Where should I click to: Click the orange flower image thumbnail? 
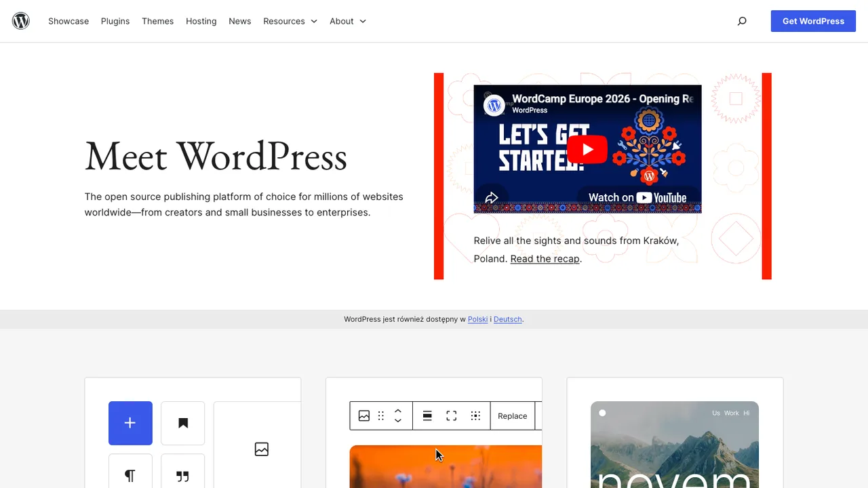click(446, 466)
